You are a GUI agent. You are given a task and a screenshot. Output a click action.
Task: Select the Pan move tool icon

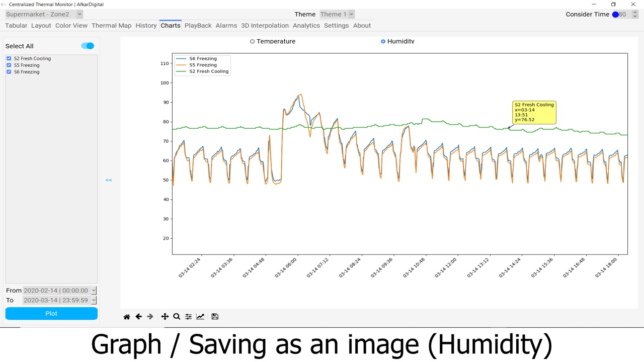[x=165, y=317]
